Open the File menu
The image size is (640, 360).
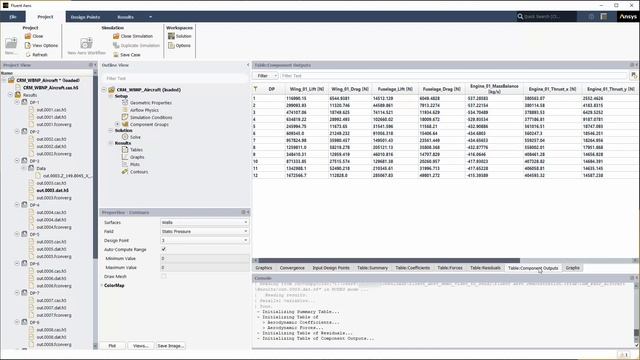tap(13, 17)
